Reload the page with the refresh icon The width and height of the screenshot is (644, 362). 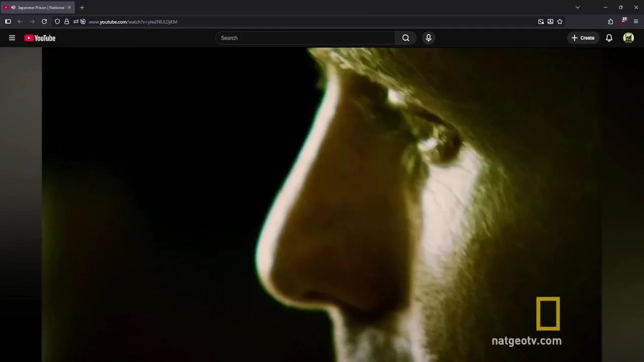coord(44,22)
